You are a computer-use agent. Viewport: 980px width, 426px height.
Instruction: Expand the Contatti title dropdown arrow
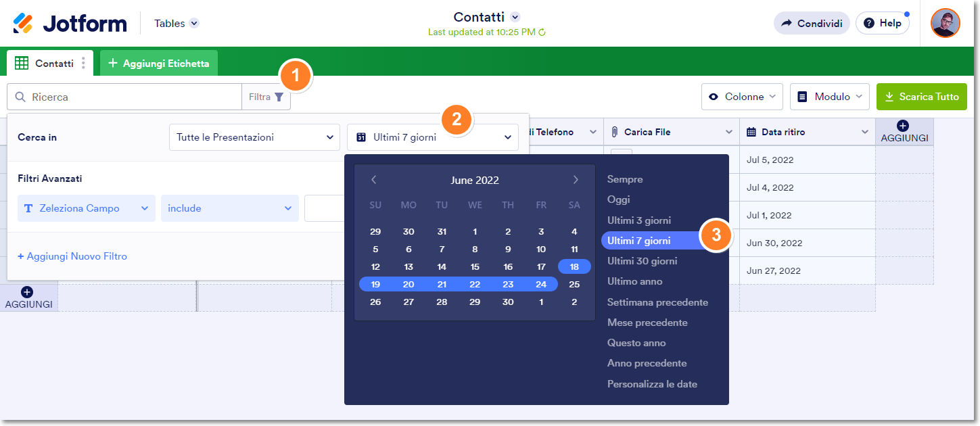coord(515,17)
